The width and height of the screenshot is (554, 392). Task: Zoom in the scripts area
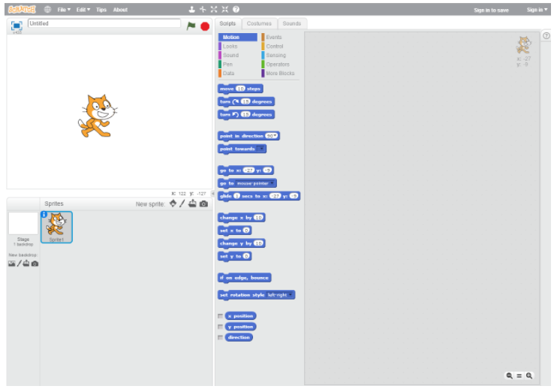click(x=529, y=375)
